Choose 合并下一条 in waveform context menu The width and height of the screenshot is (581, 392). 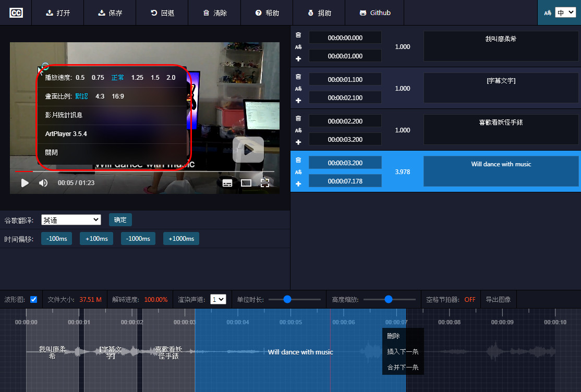click(x=403, y=367)
